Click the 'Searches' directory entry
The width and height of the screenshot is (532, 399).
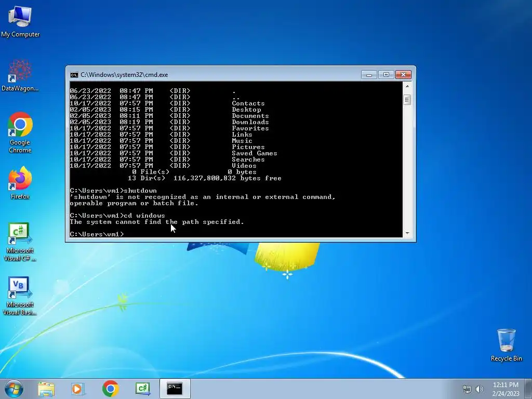coord(248,159)
